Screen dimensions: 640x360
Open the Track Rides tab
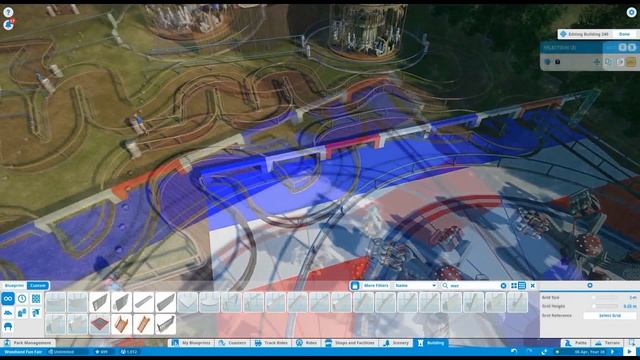pos(271,343)
